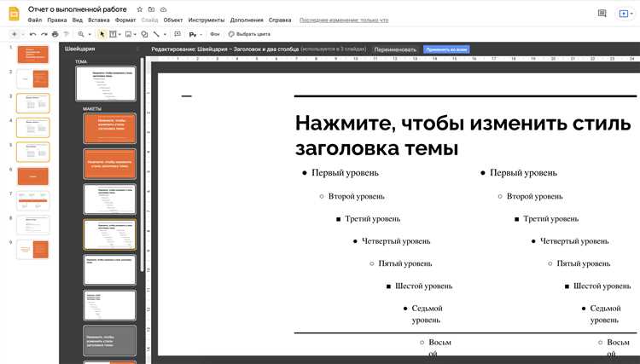640x364 pixels.
Task: Select slide 9 thumbnail in filmstrip
Action: 32,250
